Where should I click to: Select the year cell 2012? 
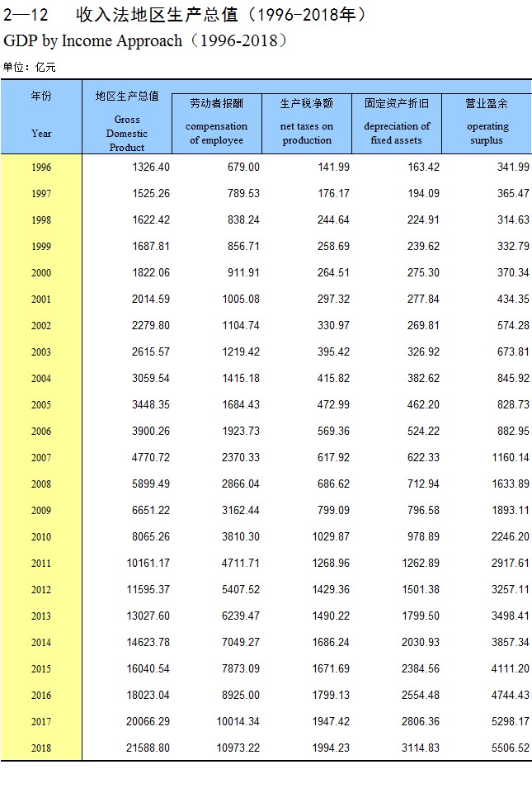coord(41,589)
